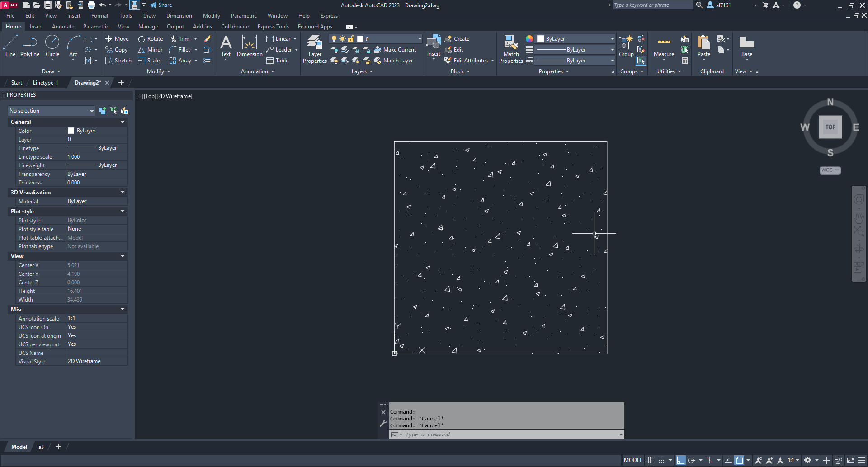Open the layer dropdown showing layer 0

tap(376, 39)
